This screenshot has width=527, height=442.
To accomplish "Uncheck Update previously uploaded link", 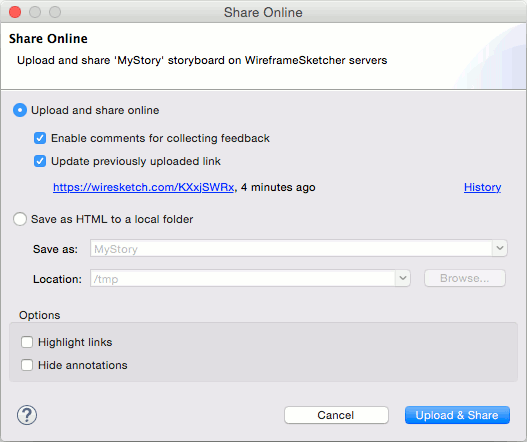I will point(40,161).
